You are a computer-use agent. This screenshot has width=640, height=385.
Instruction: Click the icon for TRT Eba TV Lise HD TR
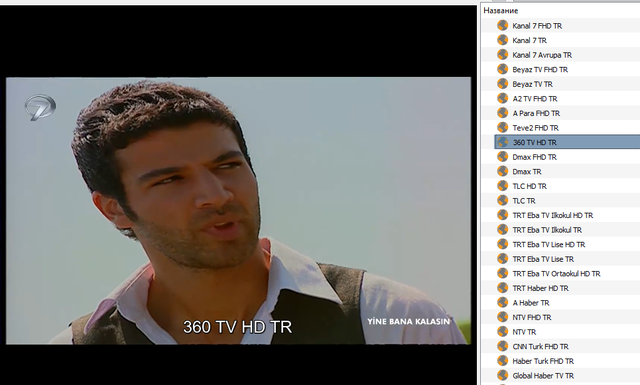(x=502, y=244)
